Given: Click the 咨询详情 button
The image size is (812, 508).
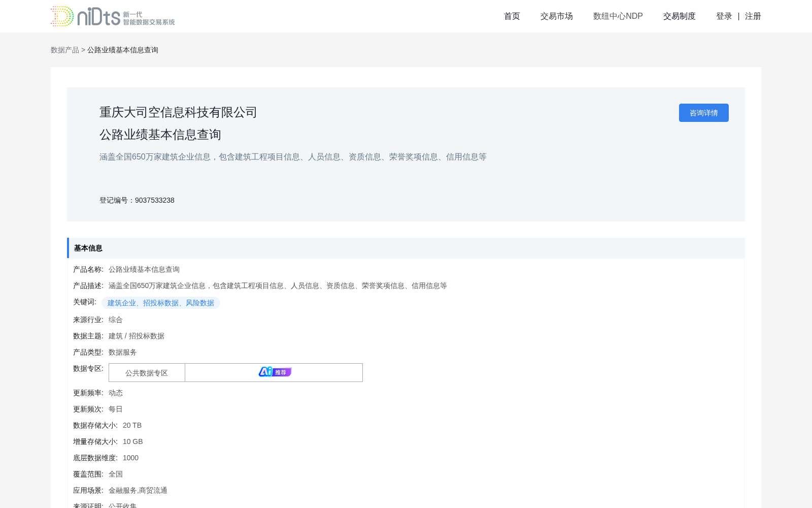Looking at the screenshot, I should click(703, 113).
